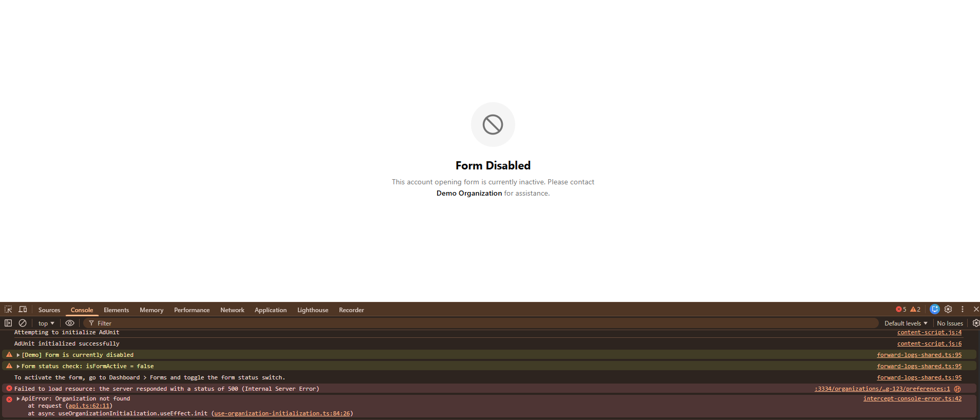Open the intercept-console-error.ts:42 link
The height and width of the screenshot is (420, 980).
pos(912,399)
